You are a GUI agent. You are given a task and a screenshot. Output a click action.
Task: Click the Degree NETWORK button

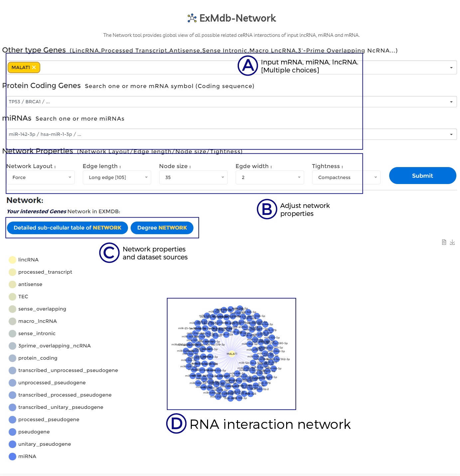pyautogui.click(x=162, y=228)
